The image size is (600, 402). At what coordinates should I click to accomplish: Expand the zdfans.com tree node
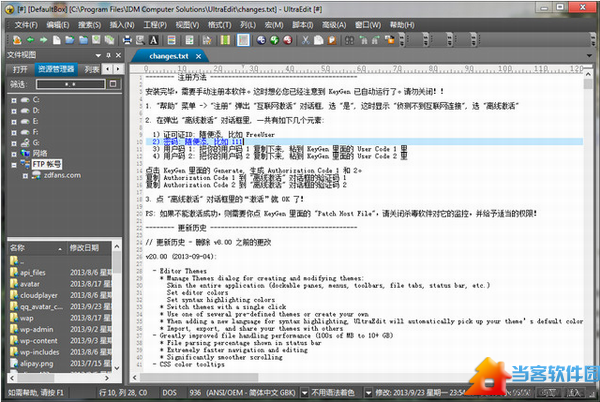[23, 173]
